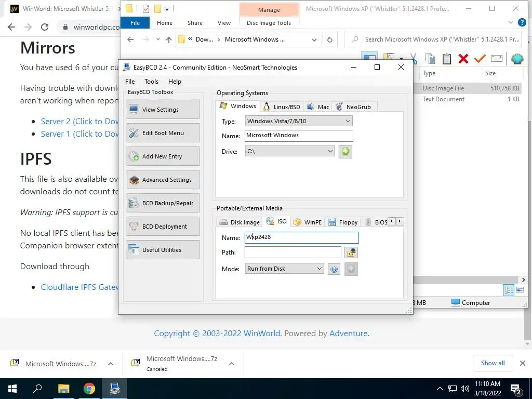Viewport: 532px width, 399px height.
Task: Expand the OS Type dropdown
Action: (x=299, y=121)
